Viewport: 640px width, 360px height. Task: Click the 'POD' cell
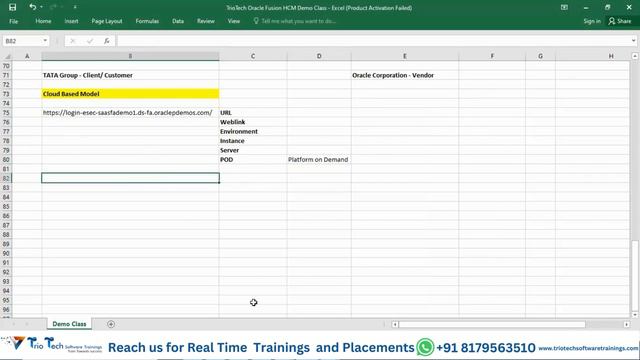[x=253, y=160]
